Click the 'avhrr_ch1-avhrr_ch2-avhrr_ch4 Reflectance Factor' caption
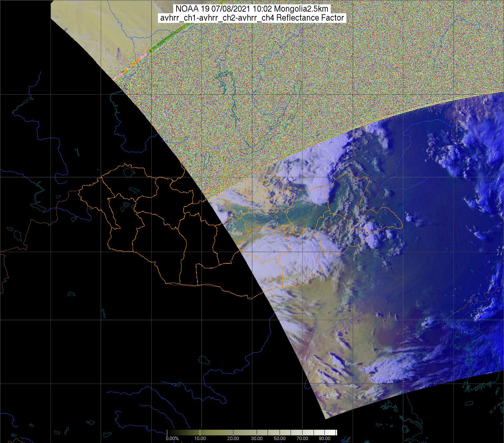 point(252,18)
